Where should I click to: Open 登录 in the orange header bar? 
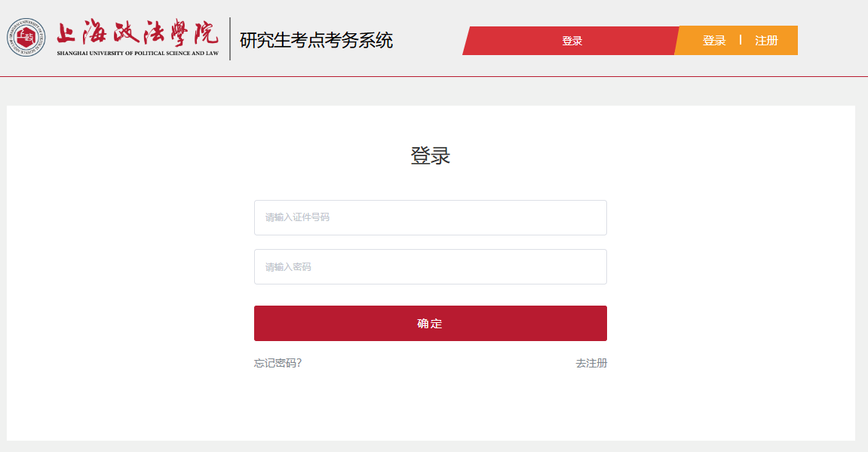tap(713, 41)
